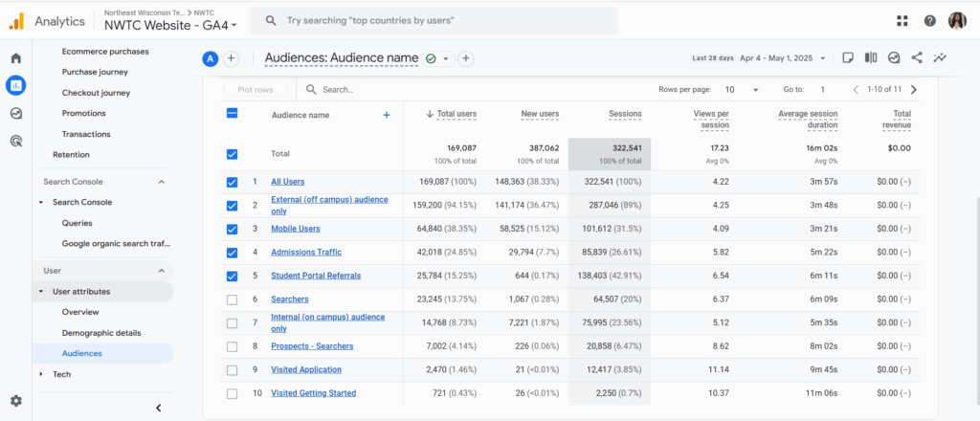Open the All Users audience link
980x421 pixels.
click(x=287, y=182)
